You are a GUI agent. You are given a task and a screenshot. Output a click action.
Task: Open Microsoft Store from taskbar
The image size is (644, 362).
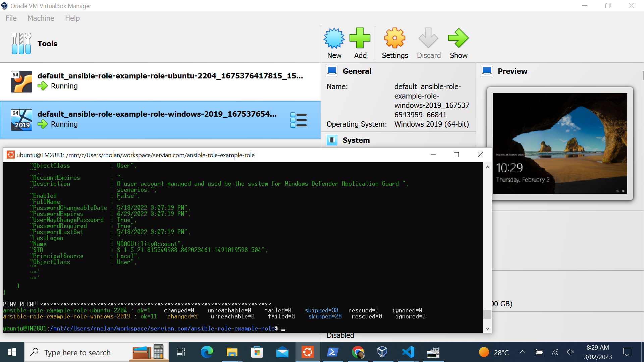(257, 352)
